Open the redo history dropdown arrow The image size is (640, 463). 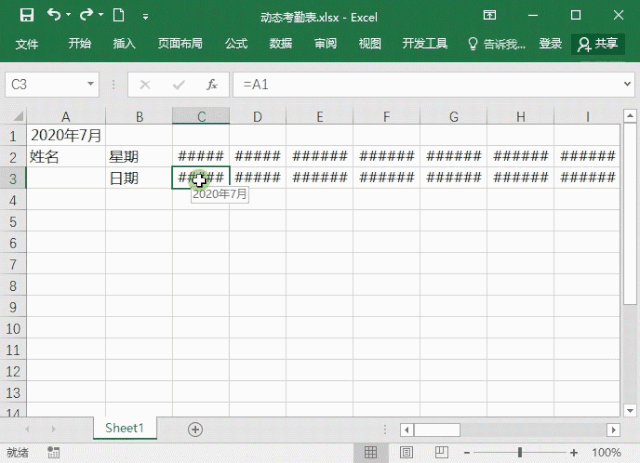tap(101, 15)
